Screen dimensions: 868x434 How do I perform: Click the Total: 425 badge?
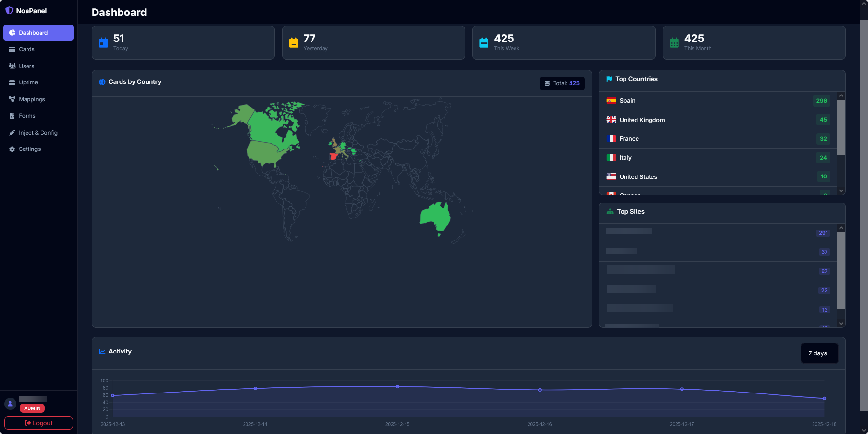562,83
